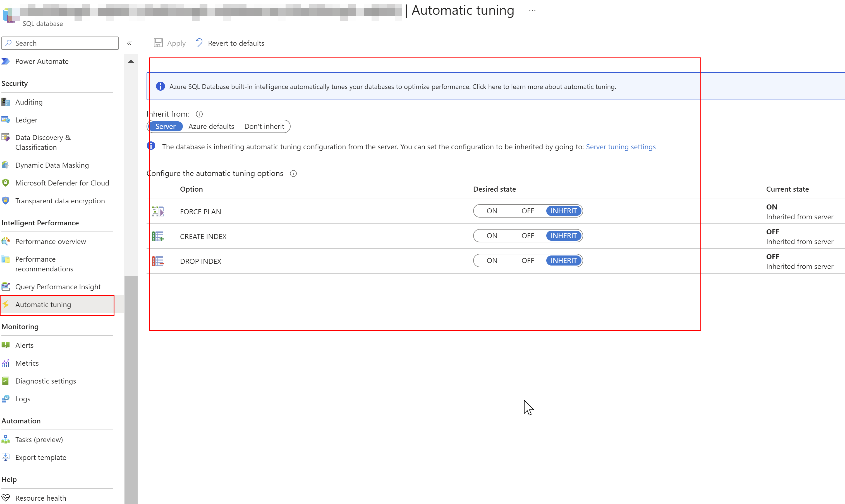Viewport: 845px width, 504px height.
Task: Click the sidebar scroll up arrow
Action: click(131, 61)
